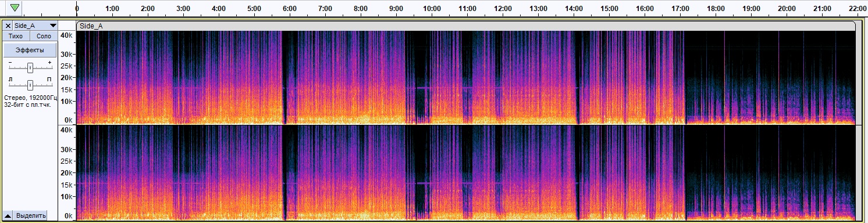Click the 40k label on upper channel frequency scale

67,35
